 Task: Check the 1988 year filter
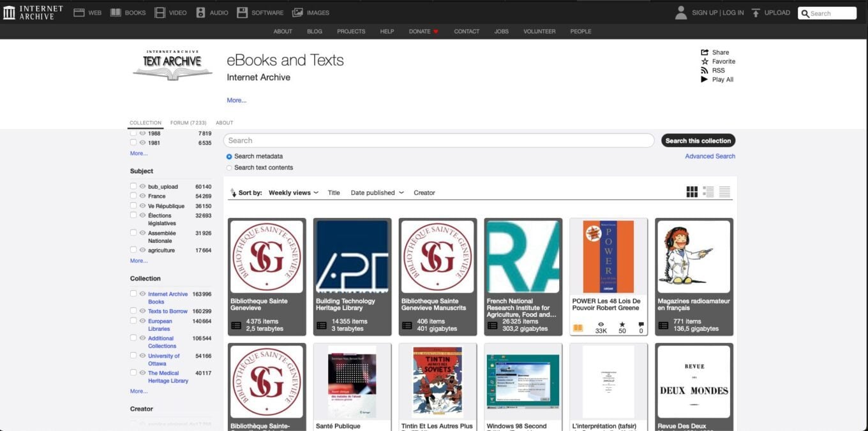[x=133, y=133]
